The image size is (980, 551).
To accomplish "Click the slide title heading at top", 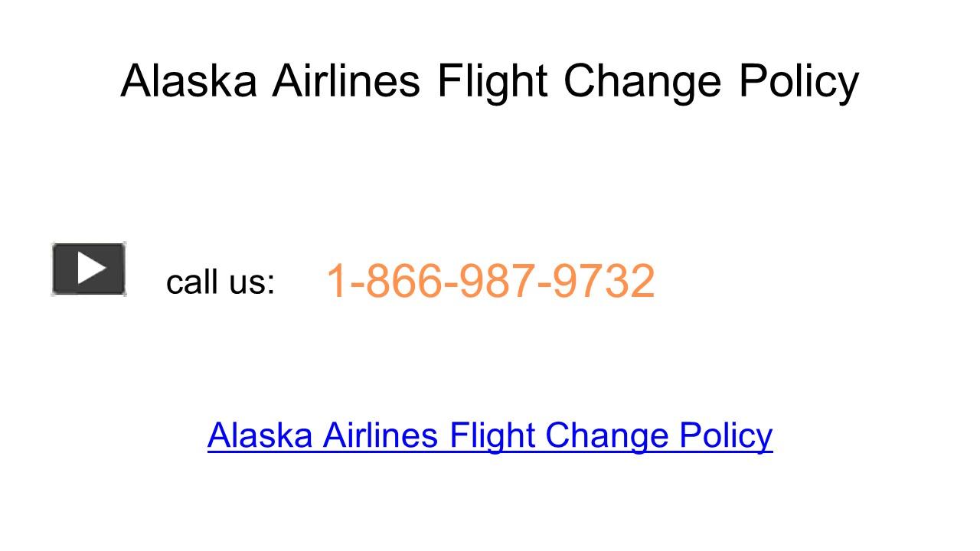I will pyautogui.click(x=490, y=81).
